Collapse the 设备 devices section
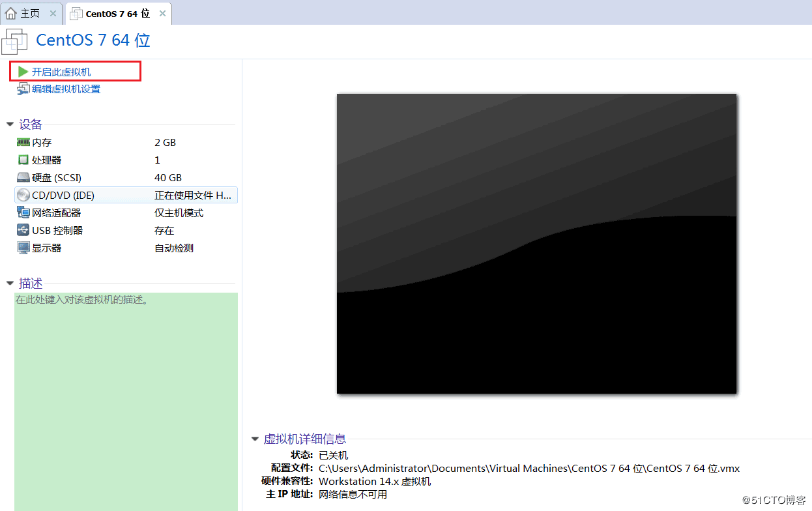Image resolution: width=812 pixels, height=511 pixels. [x=10, y=124]
